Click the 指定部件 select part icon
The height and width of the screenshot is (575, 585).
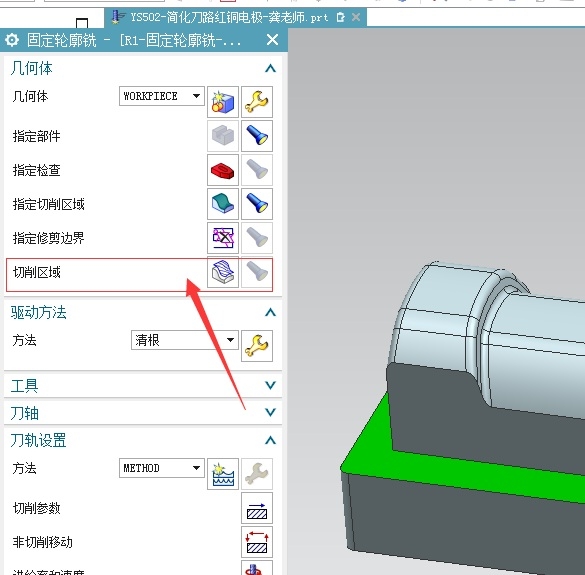223,136
